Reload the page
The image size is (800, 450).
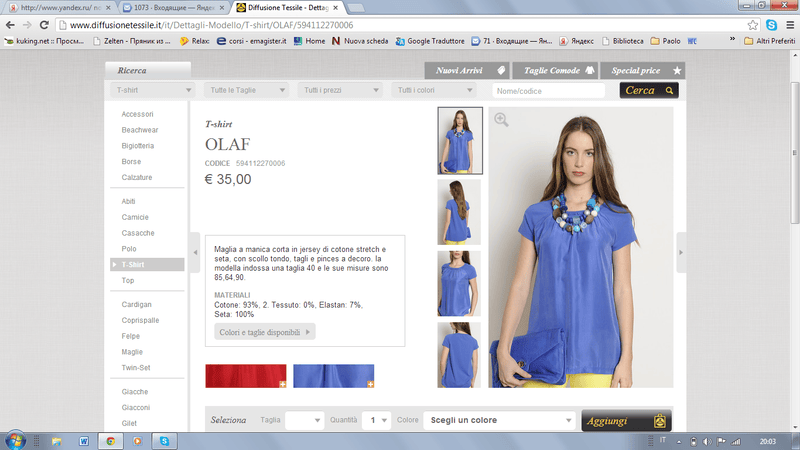click(44, 24)
